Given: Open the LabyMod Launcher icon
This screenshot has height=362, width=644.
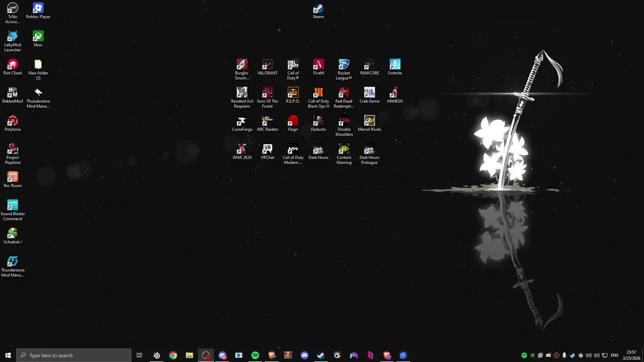Looking at the screenshot, I should point(13,42).
